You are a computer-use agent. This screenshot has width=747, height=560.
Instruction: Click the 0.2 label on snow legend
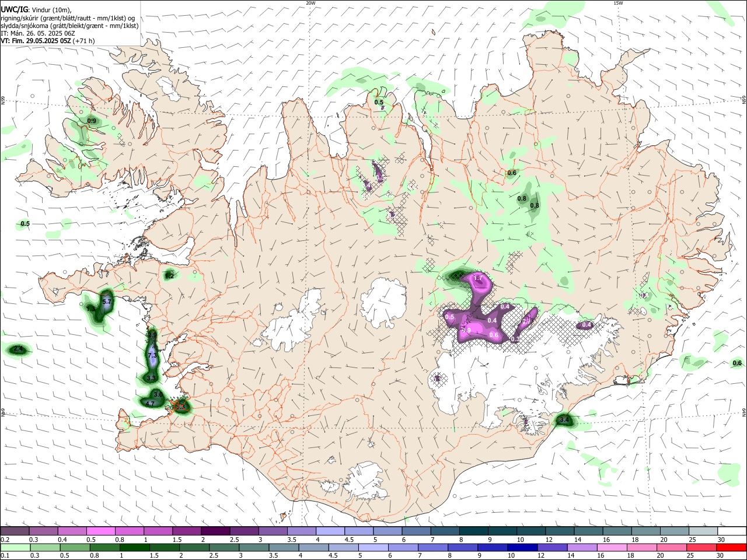[5, 540]
